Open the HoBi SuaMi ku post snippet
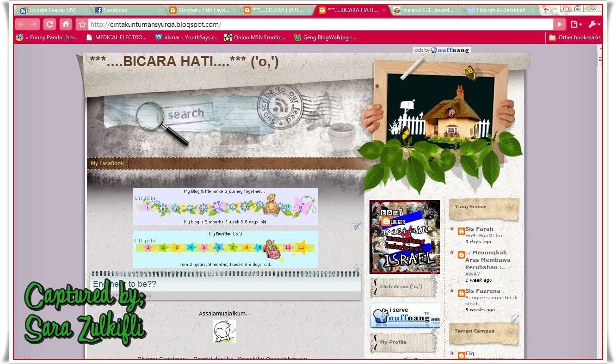 pyautogui.click(x=486, y=235)
